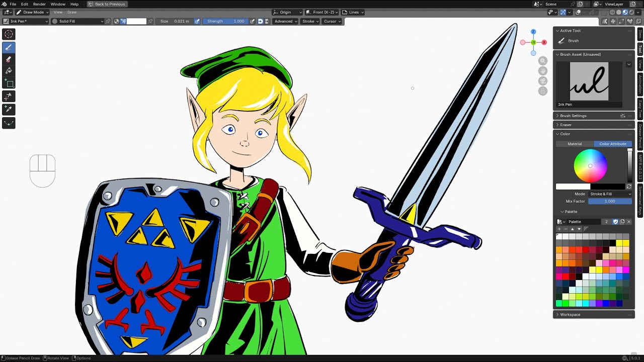
Task: Open the Ink Pen brush selector dropdown
Action: click(x=25, y=21)
